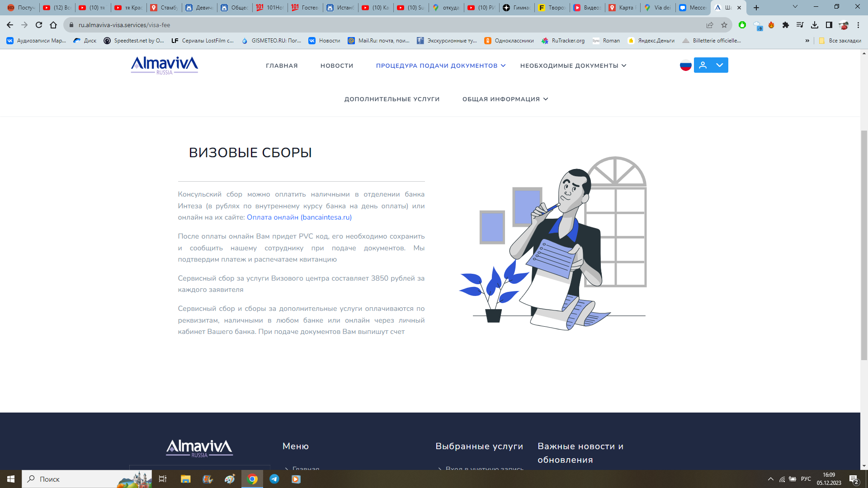
Task: Open Chrome extensions puzzle icon
Action: [x=786, y=25]
